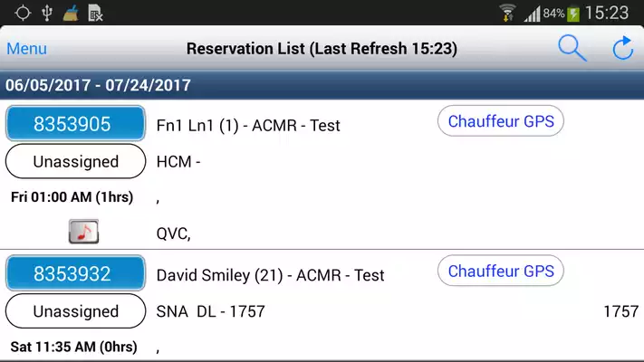
Task: Tap Unassigned for reservation 8353905
Action: [x=75, y=161]
